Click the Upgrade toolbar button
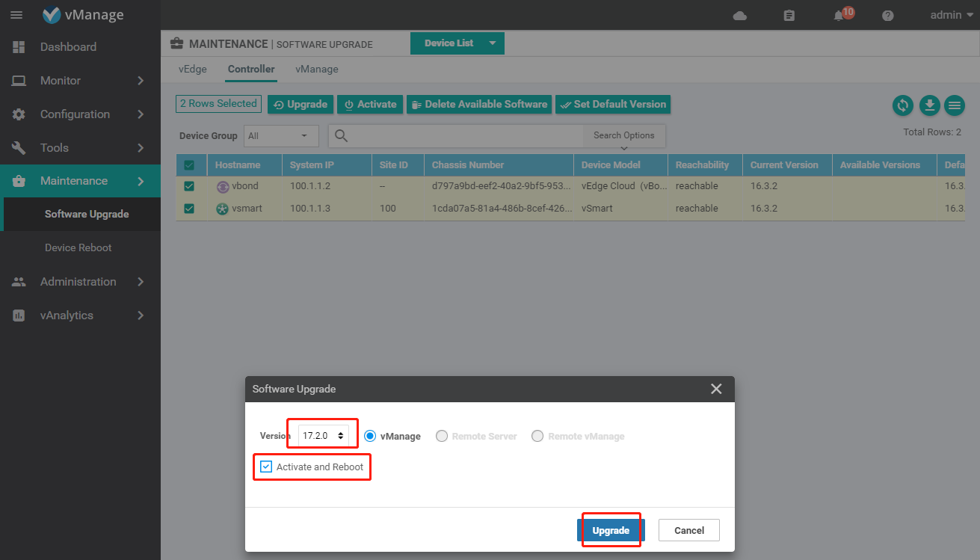Screen dimensions: 980x560 click(x=300, y=105)
